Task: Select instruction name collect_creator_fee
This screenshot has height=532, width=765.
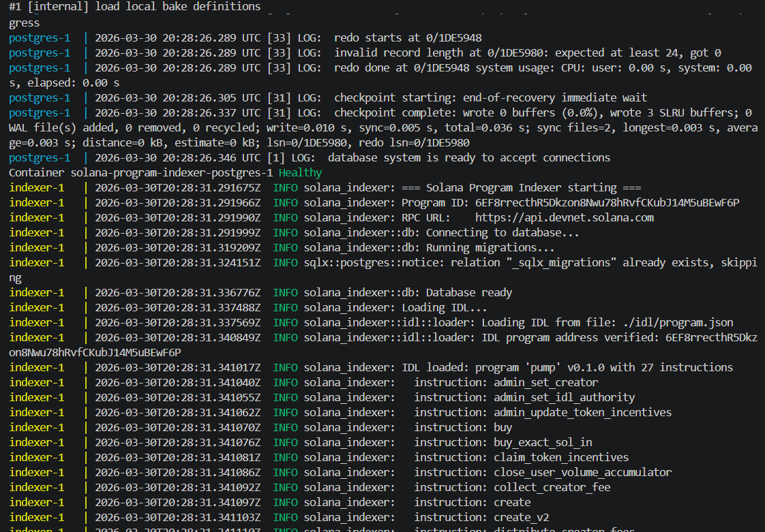Action: click(x=552, y=488)
